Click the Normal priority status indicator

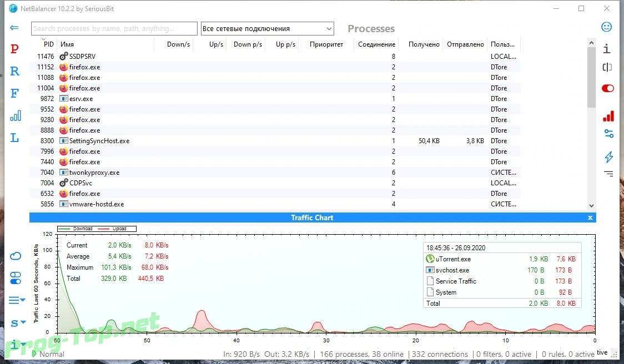click(x=48, y=353)
